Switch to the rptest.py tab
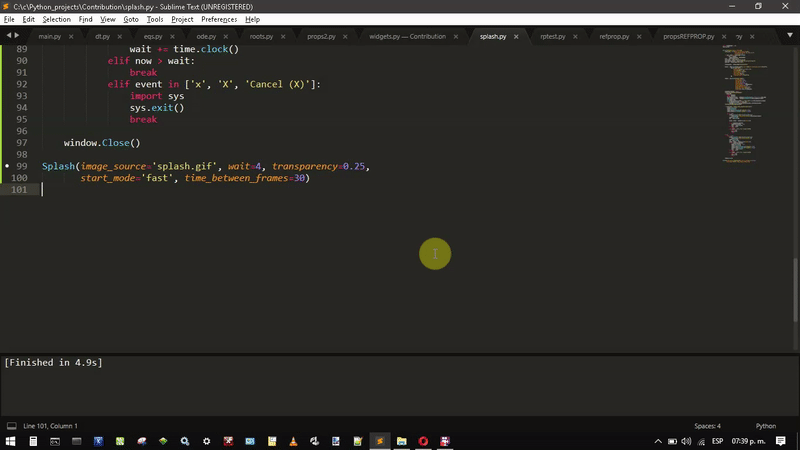Screen dimensions: 800x450 [553, 37]
